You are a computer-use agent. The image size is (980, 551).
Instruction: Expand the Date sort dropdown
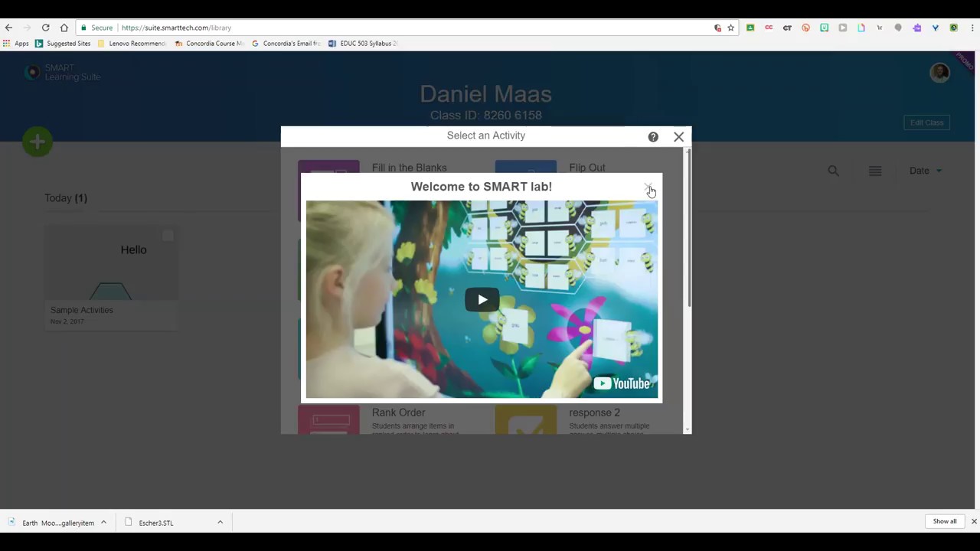[925, 171]
